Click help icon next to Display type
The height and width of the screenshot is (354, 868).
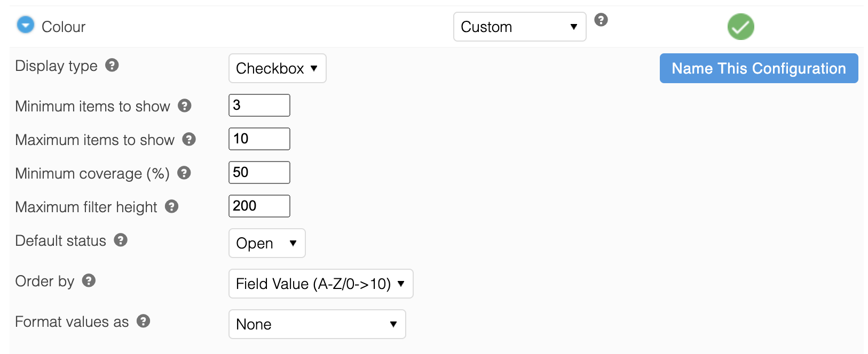(x=112, y=66)
